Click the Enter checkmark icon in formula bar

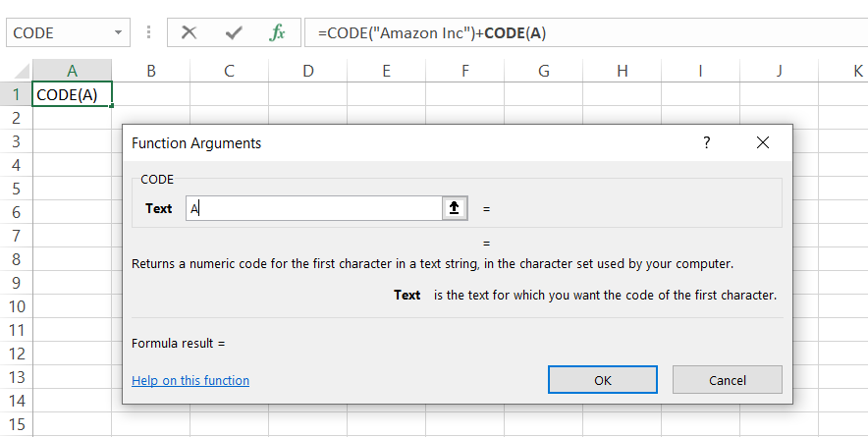tap(234, 32)
